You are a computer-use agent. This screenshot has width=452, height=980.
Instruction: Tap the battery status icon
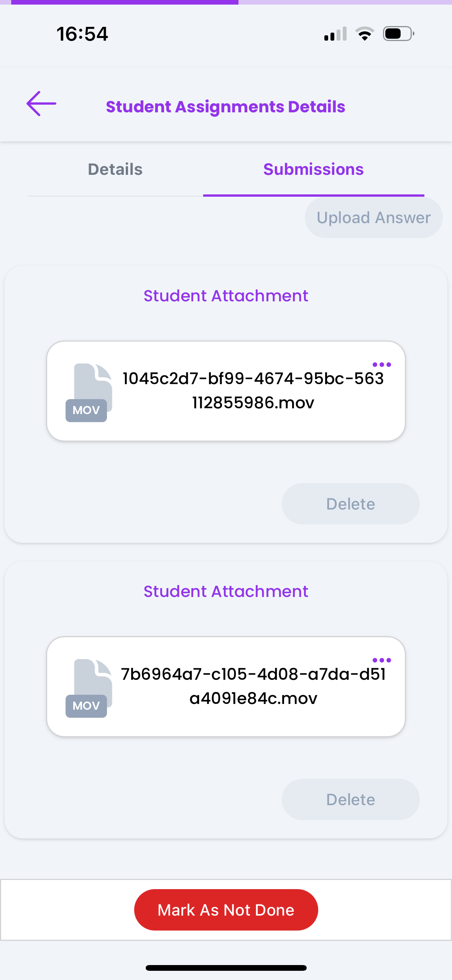398,34
